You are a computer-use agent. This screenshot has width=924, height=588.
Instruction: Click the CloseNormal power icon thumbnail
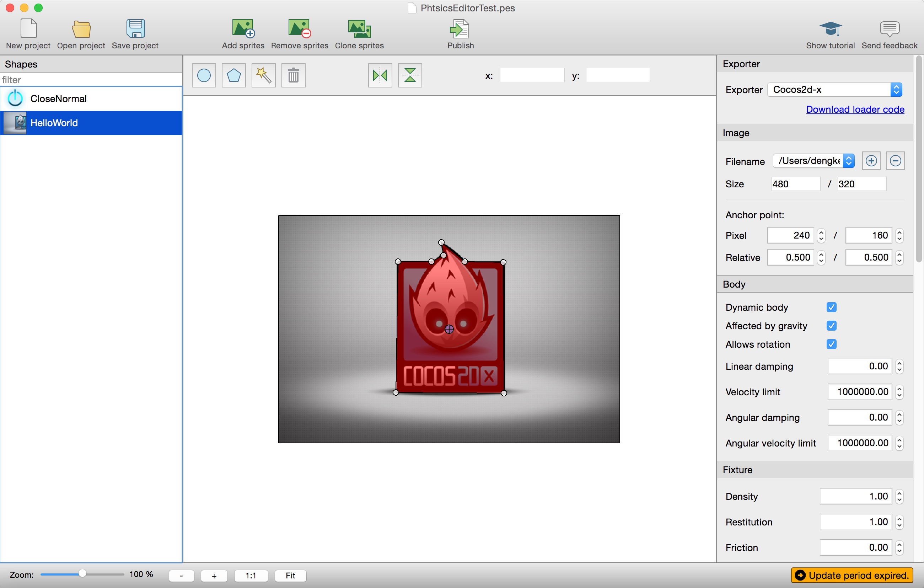[15, 98]
